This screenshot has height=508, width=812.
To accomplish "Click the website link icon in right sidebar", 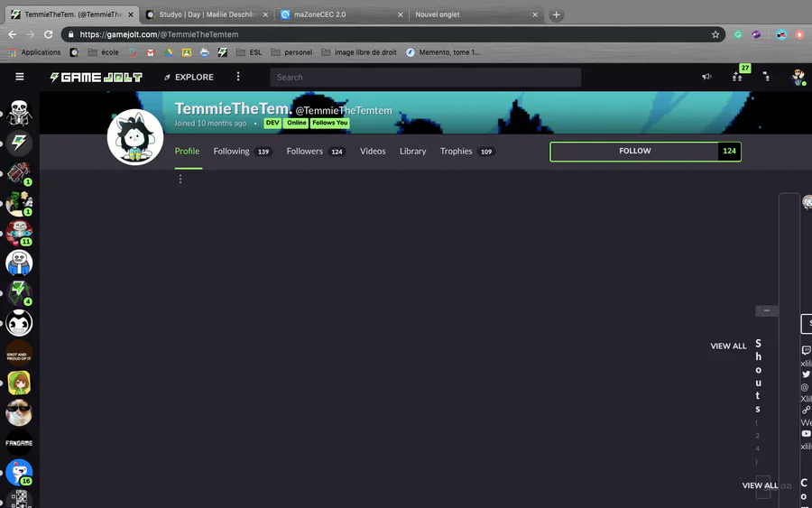I will (807, 411).
